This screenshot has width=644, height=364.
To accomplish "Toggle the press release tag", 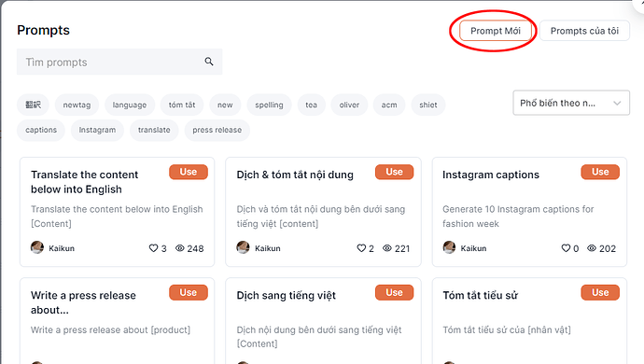I will click(x=217, y=130).
